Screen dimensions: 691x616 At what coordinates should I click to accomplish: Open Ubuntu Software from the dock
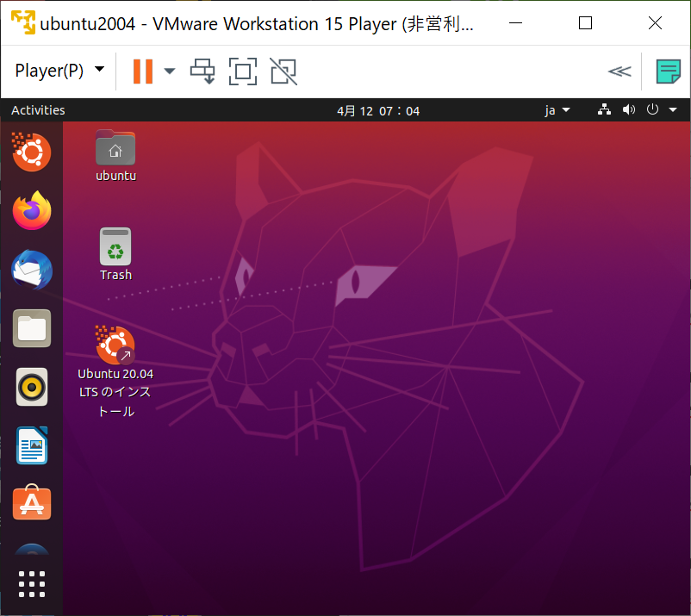32,503
